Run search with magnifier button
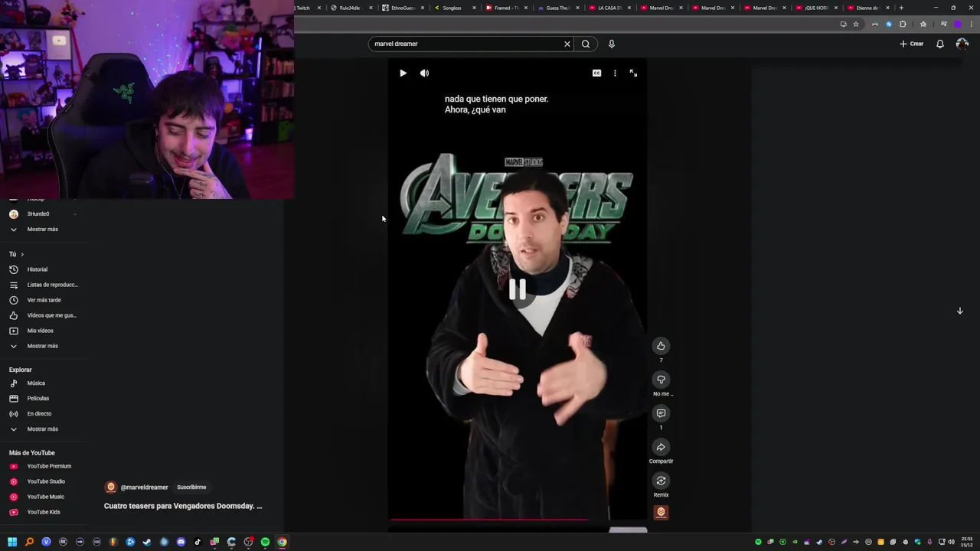980x551 pixels. 586,44
